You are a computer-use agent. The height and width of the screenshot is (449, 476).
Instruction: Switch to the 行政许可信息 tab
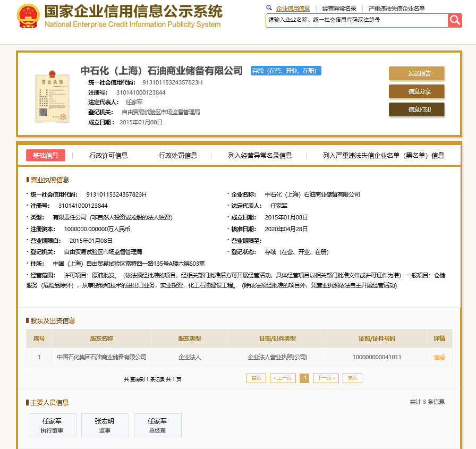click(x=108, y=156)
